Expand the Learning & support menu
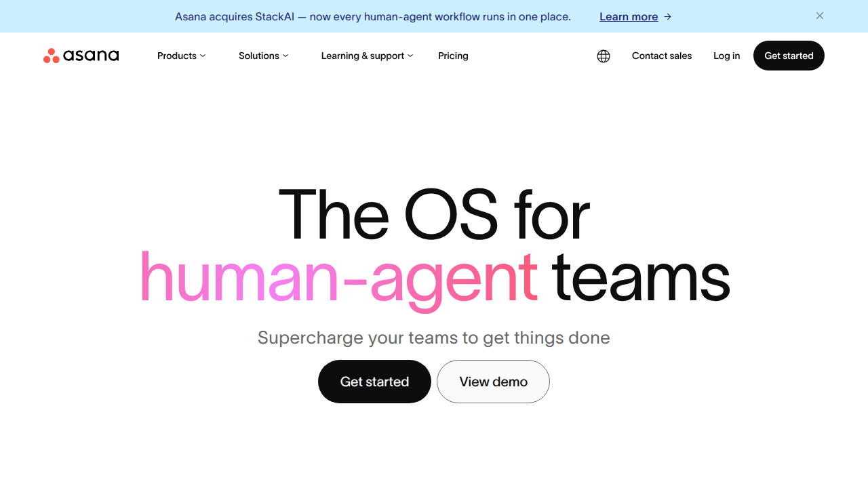Screen dimensions: 868x488 click(x=367, y=56)
